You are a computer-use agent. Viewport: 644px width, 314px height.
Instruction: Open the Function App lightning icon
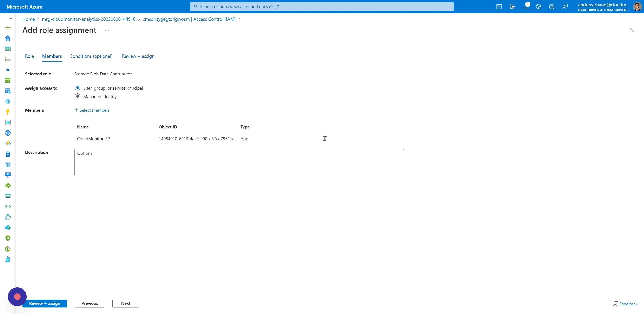click(8, 143)
